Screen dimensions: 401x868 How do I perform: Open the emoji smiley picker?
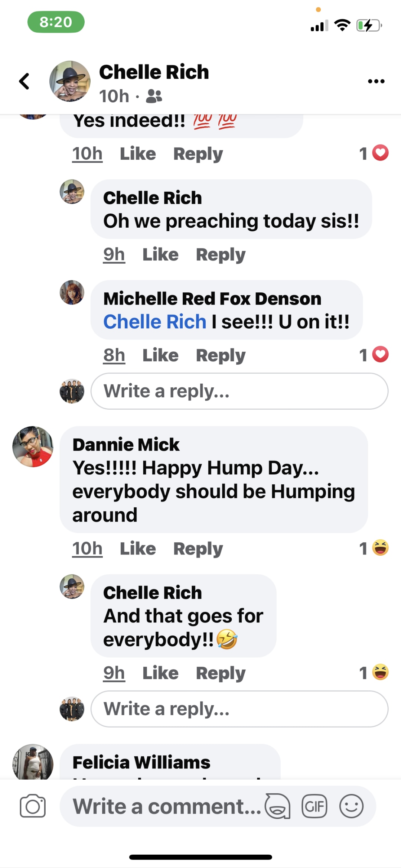(x=351, y=806)
